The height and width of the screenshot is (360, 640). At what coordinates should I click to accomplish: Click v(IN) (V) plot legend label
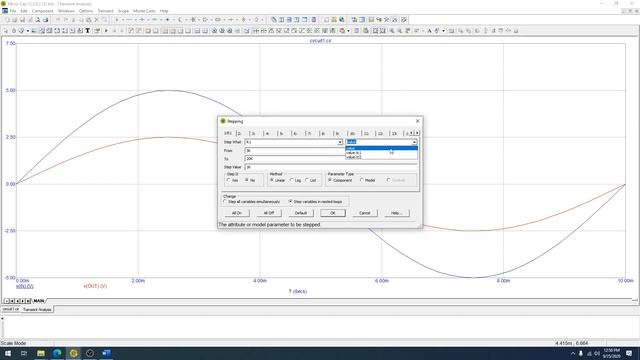coord(25,287)
